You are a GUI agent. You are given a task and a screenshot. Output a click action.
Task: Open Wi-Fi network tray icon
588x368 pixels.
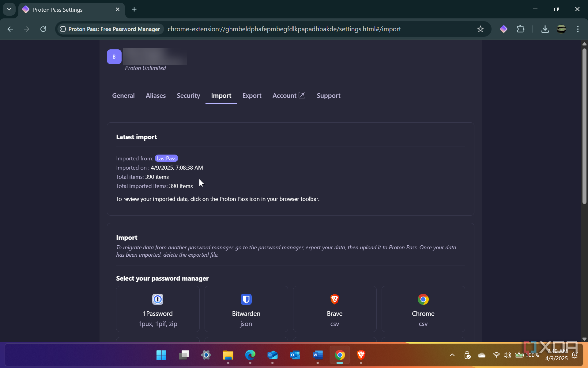(x=496, y=355)
